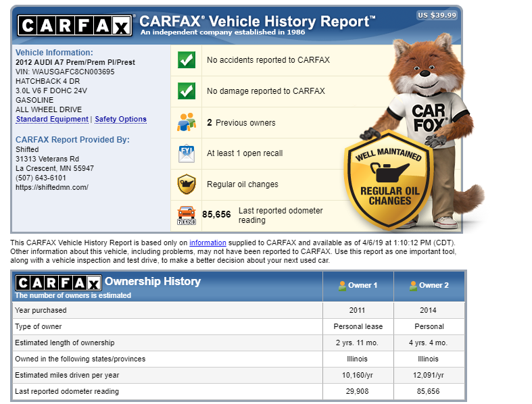Open the Safety Options link
Screen dimensions: 532x404
120,119
